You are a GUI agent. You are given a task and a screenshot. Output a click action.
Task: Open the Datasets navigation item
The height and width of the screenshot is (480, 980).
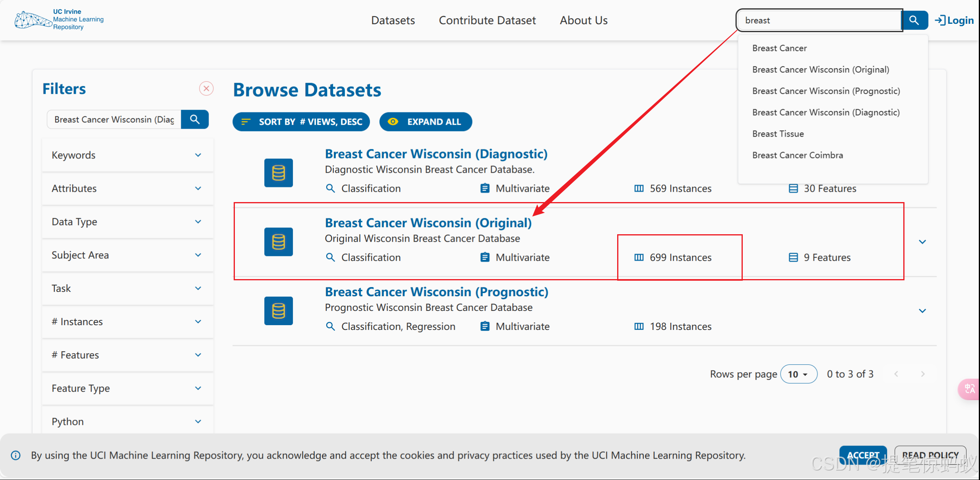pyautogui.click(x=393, y=20)
